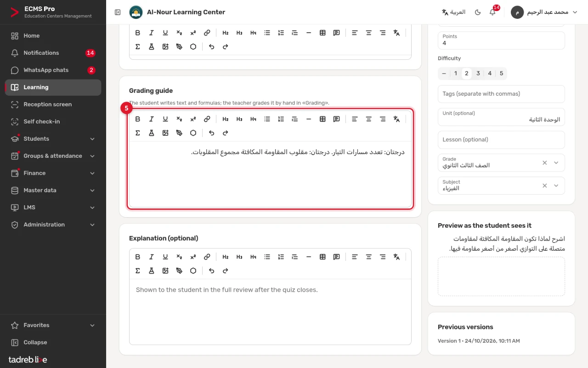
Task: Insert table in Grading guide editor
Action: point(322,119)
